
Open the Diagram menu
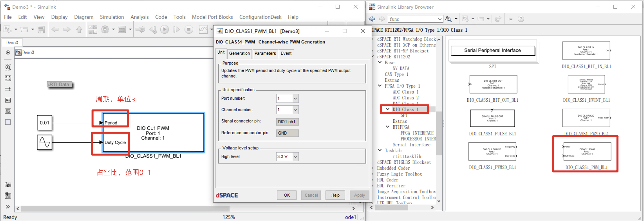[84, 17]
